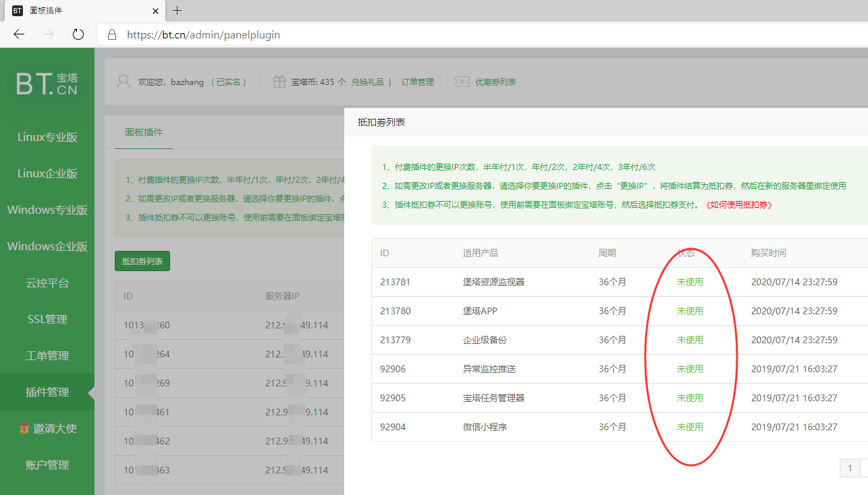Select coupon ID 213781
The image size is (868, 495).
tap(396, 282)
